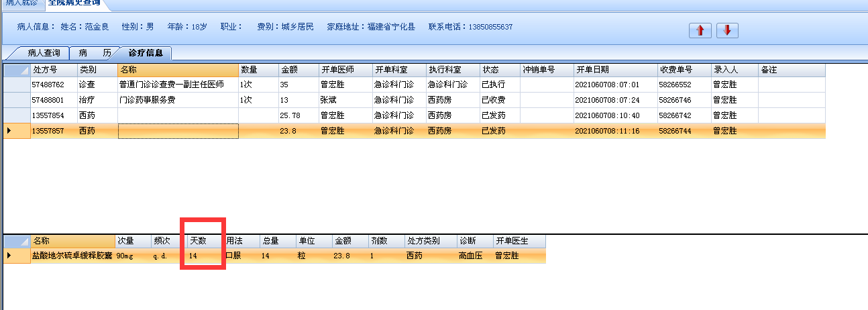Click the 口服 usage cell
Image resolution: width=868 pixels, height=310 pixels.
pyautogui.click(x=241, y=256)
